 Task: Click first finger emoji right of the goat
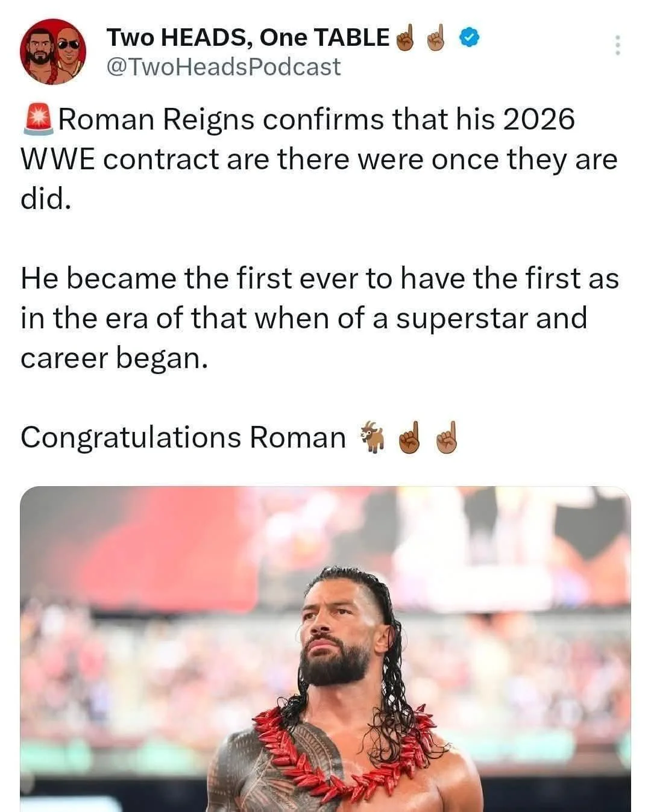pyautogui.click(x=409, y=438)
